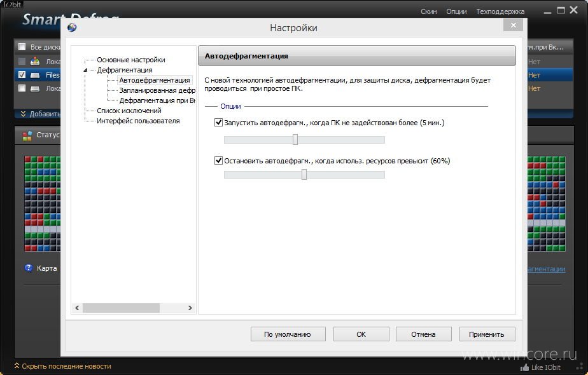Click the Files drive icon in the disk list

[x=35, y=75]
